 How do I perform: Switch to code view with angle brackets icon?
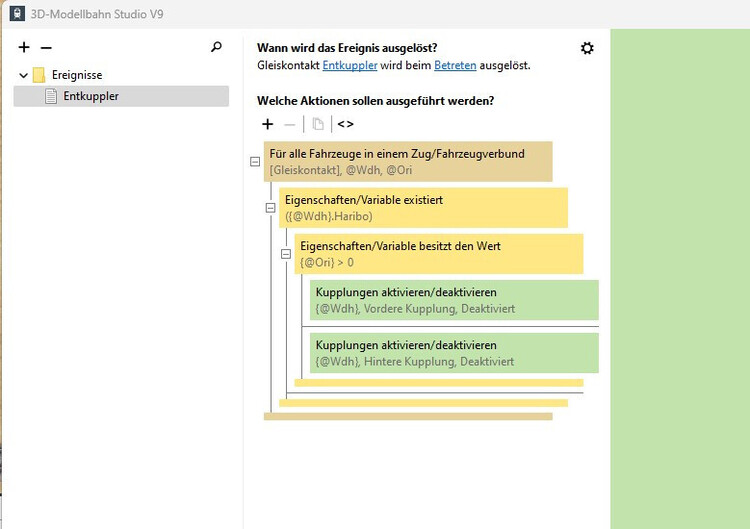point(345,124)
